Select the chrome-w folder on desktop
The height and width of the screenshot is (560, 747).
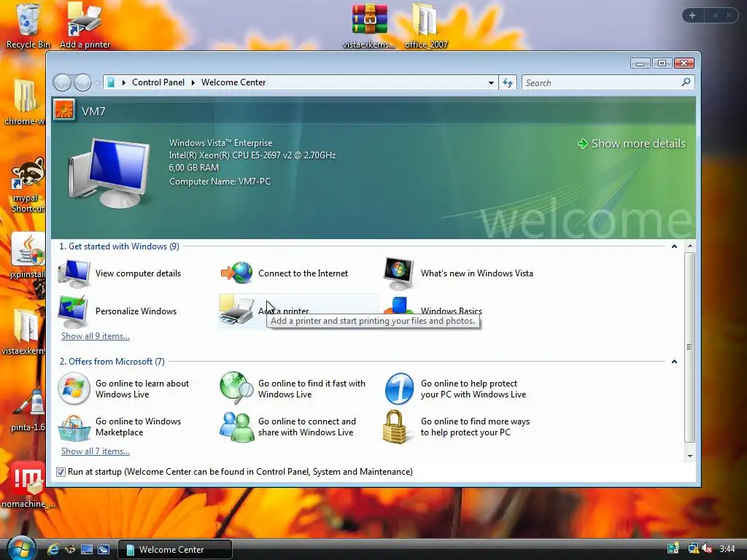[25, 102]
